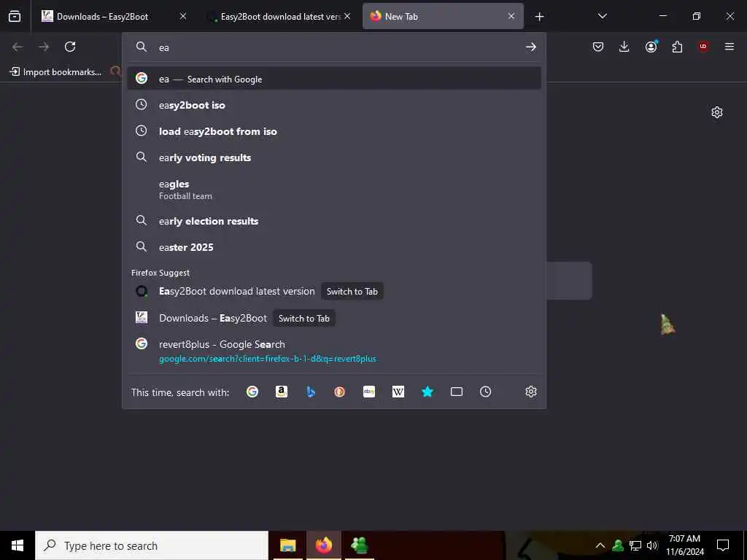This screenshot has width=747, height=560.
Task: Focus the address bar text field
Action: click(338, 47)
